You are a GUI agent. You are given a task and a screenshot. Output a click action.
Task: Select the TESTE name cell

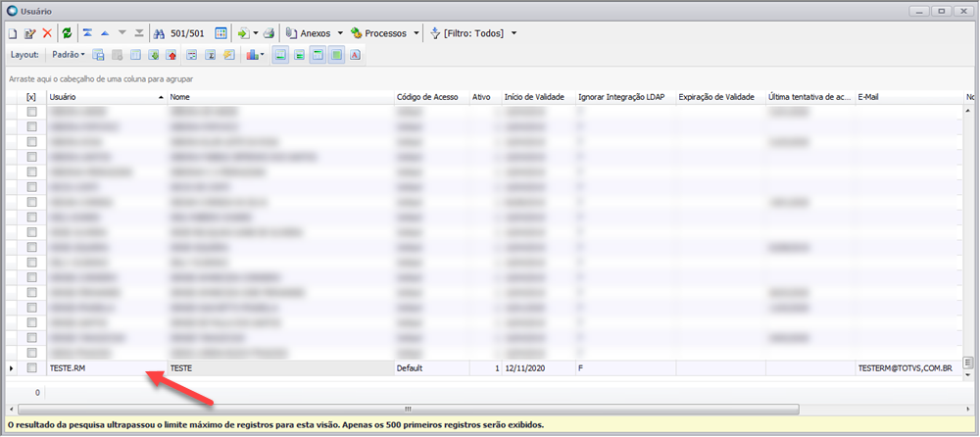tap(280, 368)
